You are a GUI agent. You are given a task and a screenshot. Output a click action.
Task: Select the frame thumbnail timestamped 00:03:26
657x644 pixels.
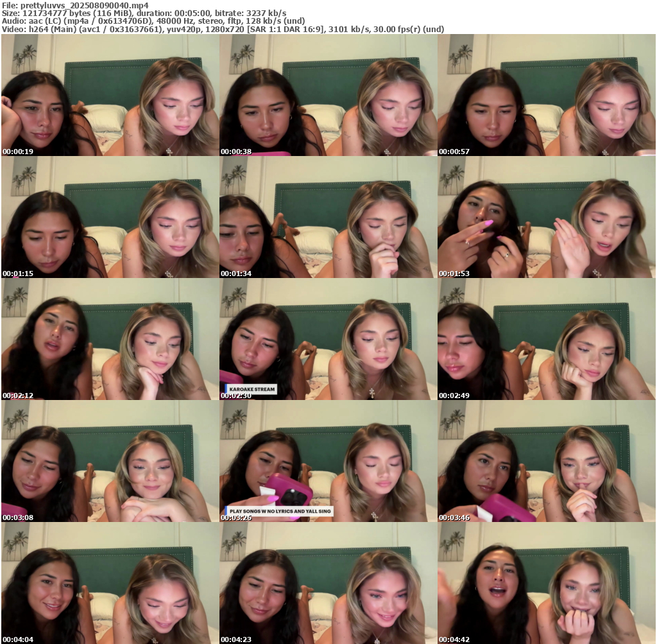[328, 461]
